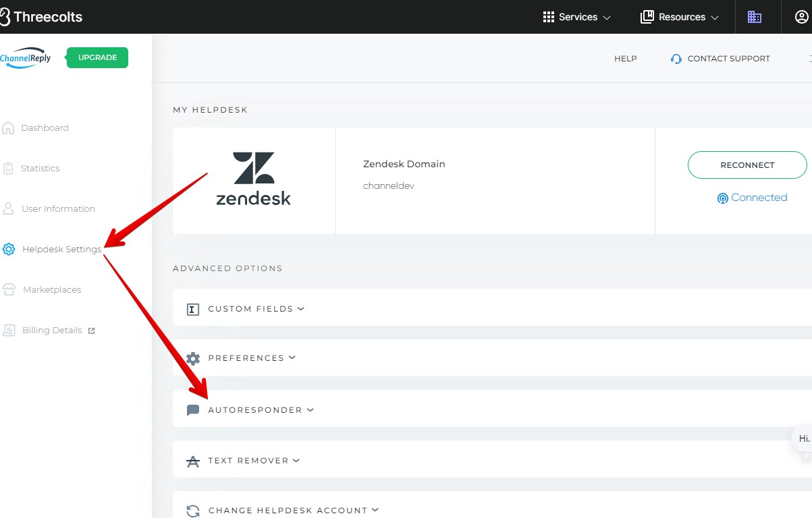Expand the PREFERENCES section

246,358
